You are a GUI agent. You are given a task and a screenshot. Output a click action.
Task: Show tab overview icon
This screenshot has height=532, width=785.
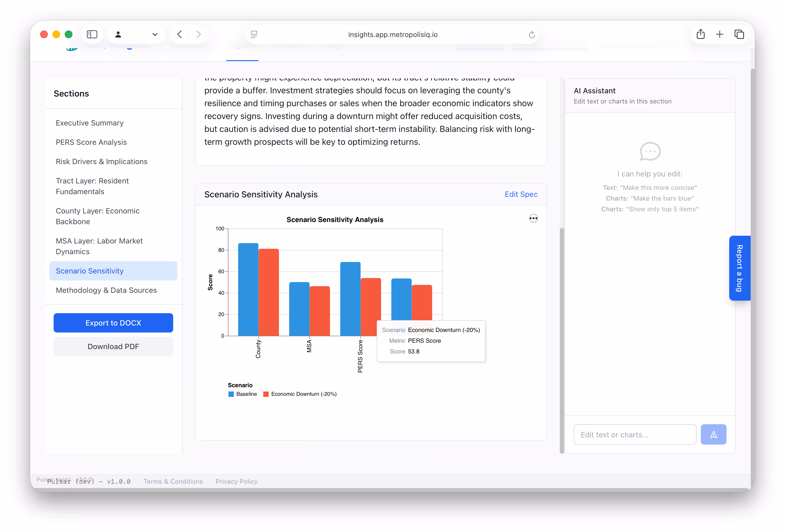739,34
